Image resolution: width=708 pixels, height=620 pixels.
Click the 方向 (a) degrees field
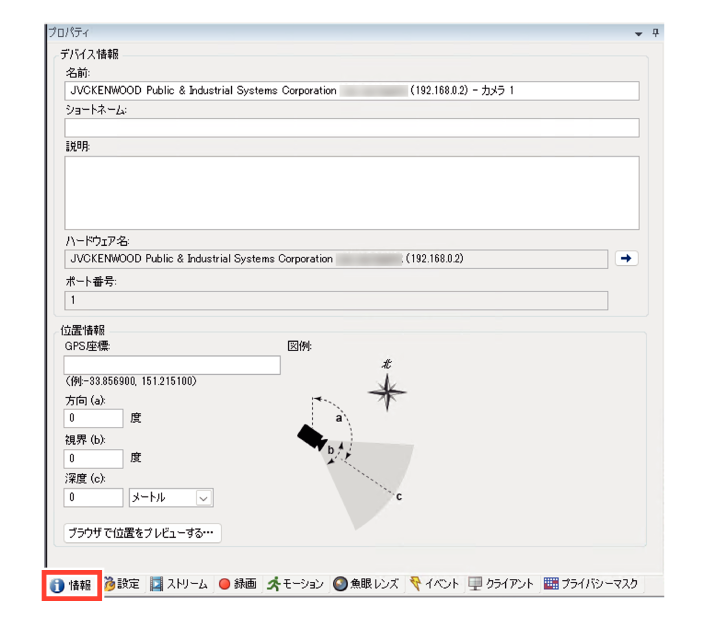(93, 418)
